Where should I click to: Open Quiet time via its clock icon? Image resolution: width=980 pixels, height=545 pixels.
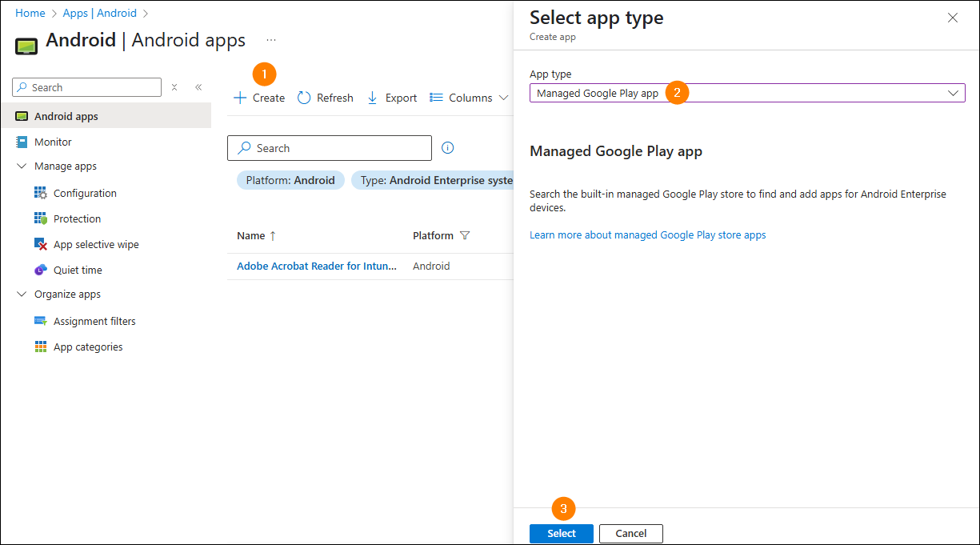coord(39,270)
